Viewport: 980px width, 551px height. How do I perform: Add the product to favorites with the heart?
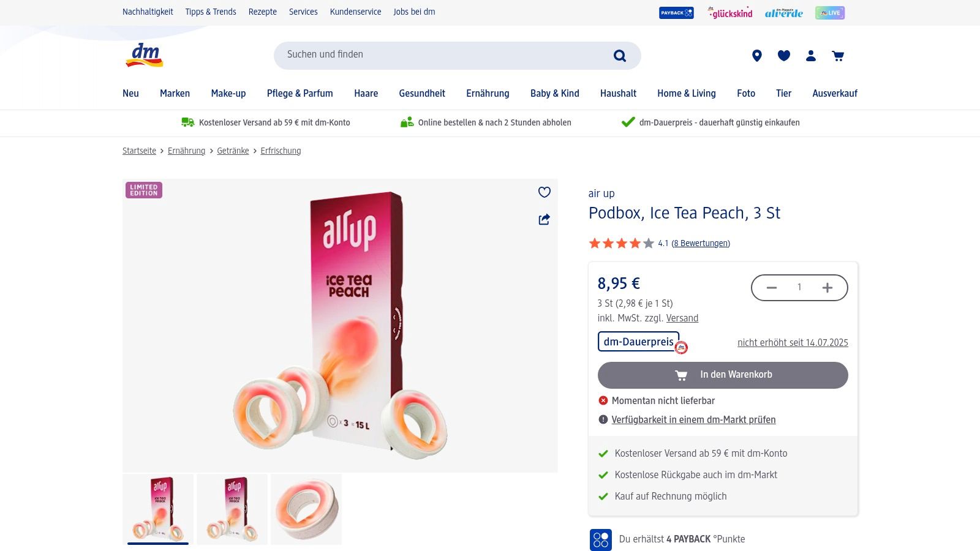coord(545,192)
